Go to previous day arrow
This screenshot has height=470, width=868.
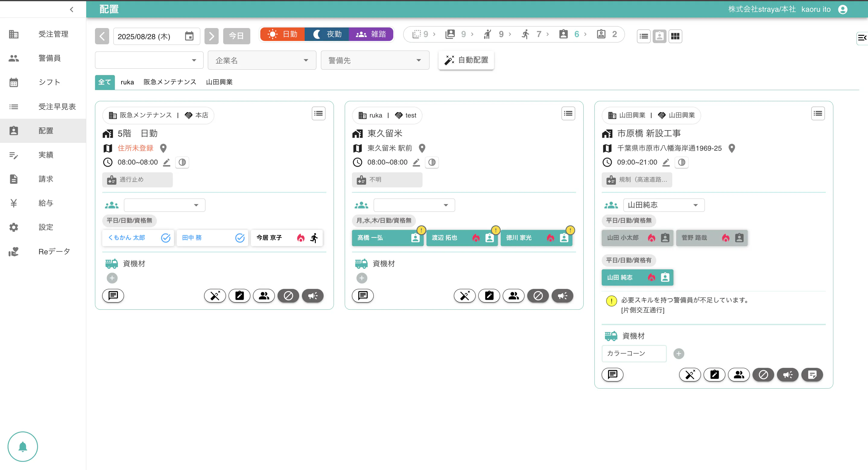102,36
